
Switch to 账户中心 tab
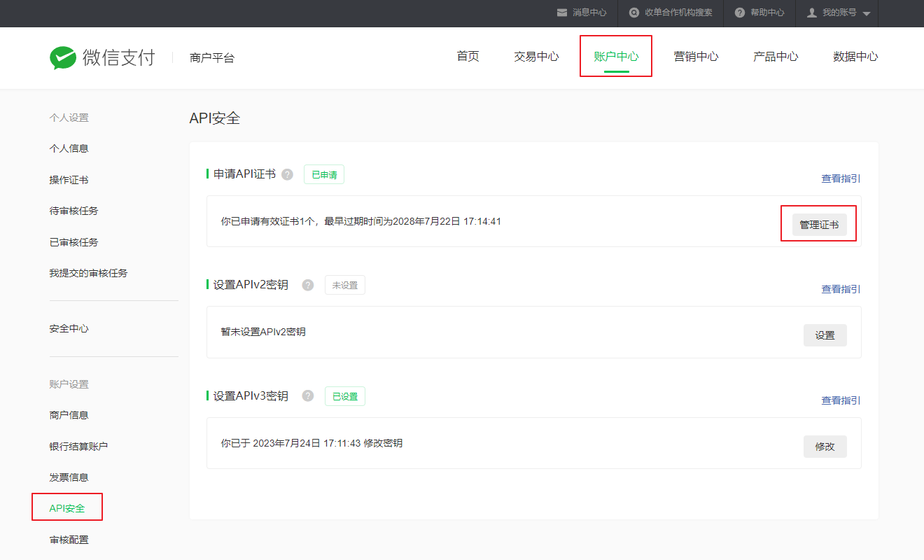click(x=616, y=57)
